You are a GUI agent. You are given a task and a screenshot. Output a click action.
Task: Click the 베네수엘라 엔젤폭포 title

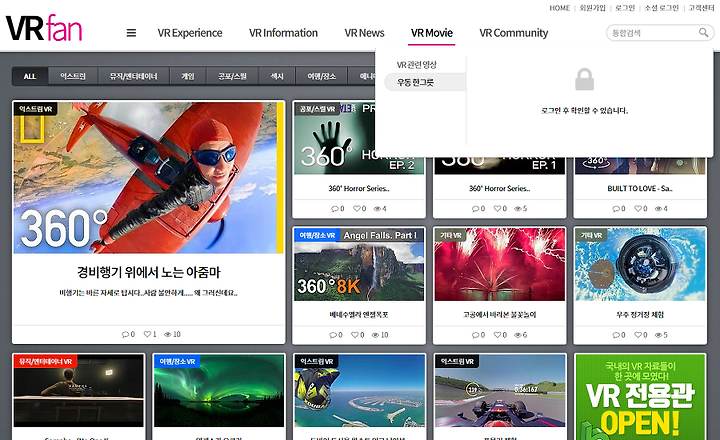[x=359, y=315]
